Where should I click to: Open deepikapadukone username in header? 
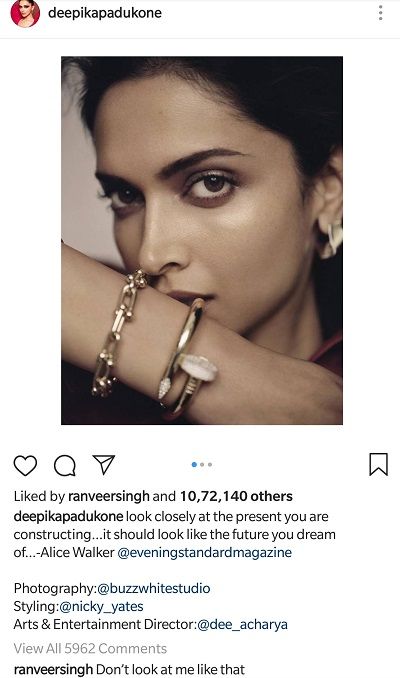pos(105,13)
